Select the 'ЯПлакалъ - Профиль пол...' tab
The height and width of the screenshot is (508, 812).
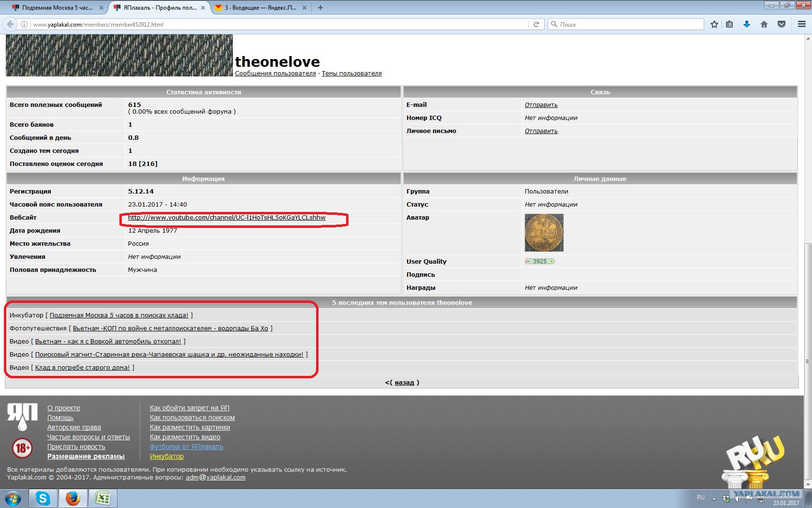[160, 8]
